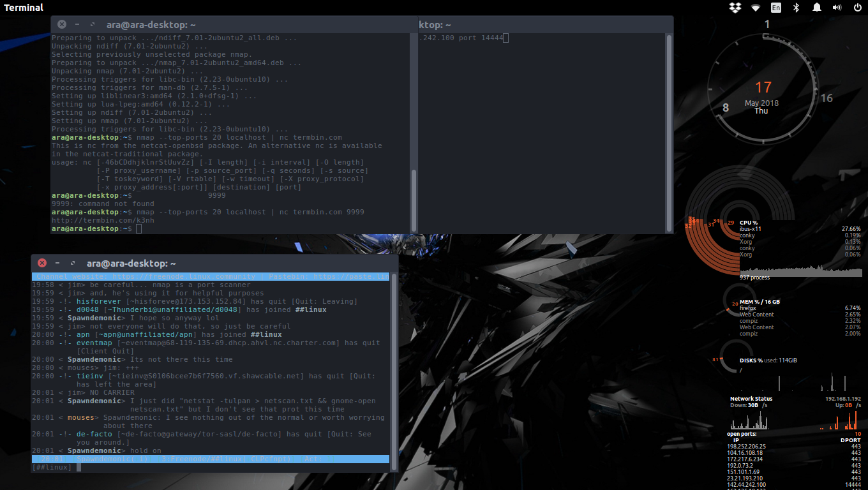Open the Dropbox indicator in top panel
Viewport: 868px width, 490px height.
coord(735,8)
